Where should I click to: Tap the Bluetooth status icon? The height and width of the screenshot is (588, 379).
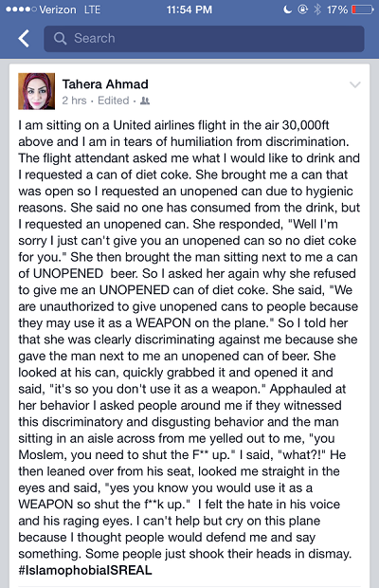pyautogui.click(x=317, y=9)
